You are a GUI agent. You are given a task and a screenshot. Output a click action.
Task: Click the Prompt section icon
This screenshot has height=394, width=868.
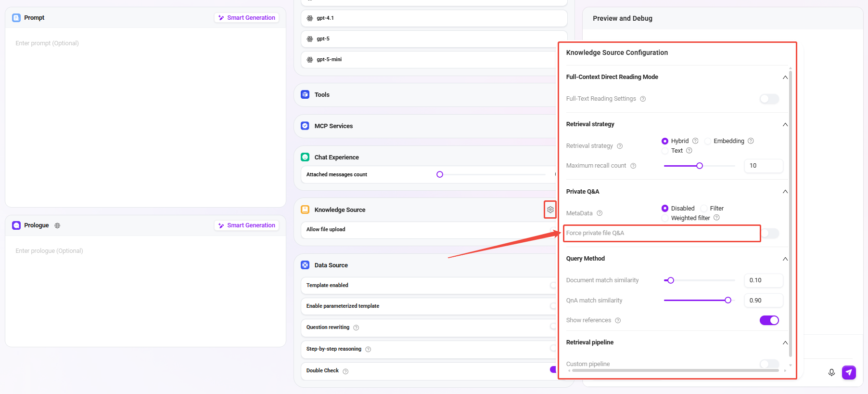click(16, 18)
